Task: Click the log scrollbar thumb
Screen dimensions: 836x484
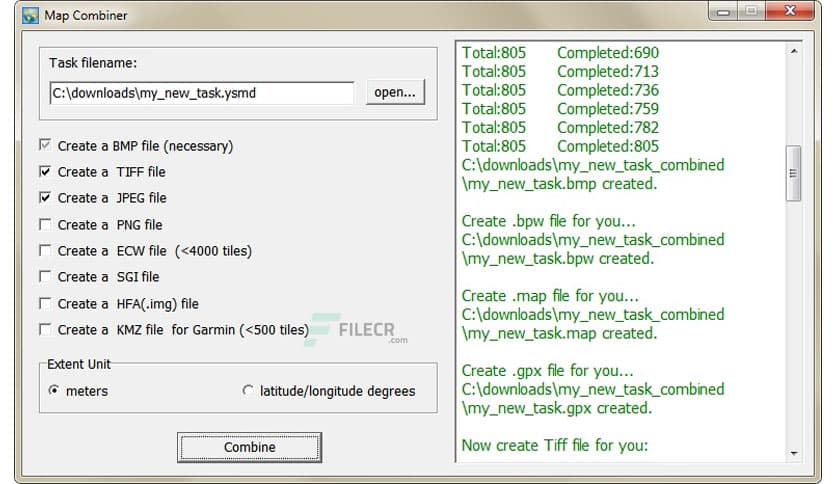Action: pyautogui.click(x=793, y=173)
